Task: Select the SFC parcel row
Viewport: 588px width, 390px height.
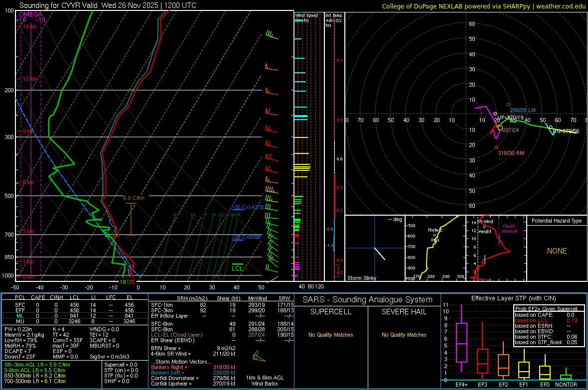Action: [x=74, y=305]
